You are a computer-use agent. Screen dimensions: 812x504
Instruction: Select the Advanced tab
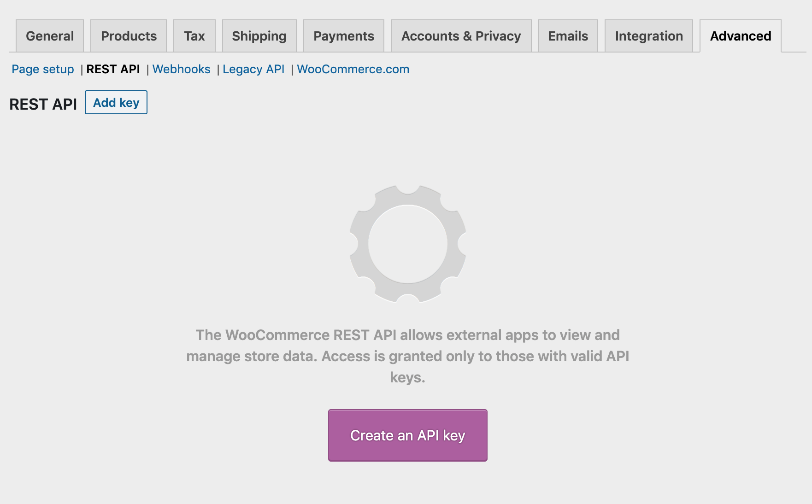pyautogui.click(x=741, y=36)
